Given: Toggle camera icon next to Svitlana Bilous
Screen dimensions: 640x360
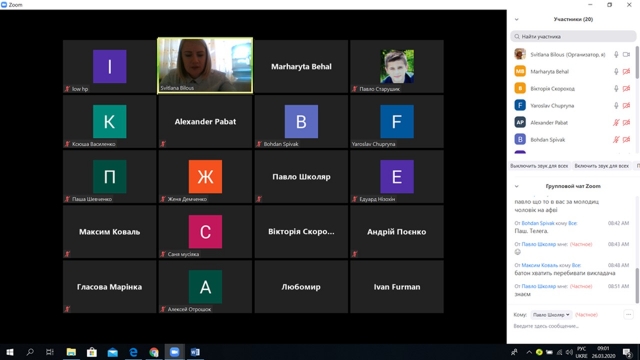Looking at the screenshot, I should [627, 54].
